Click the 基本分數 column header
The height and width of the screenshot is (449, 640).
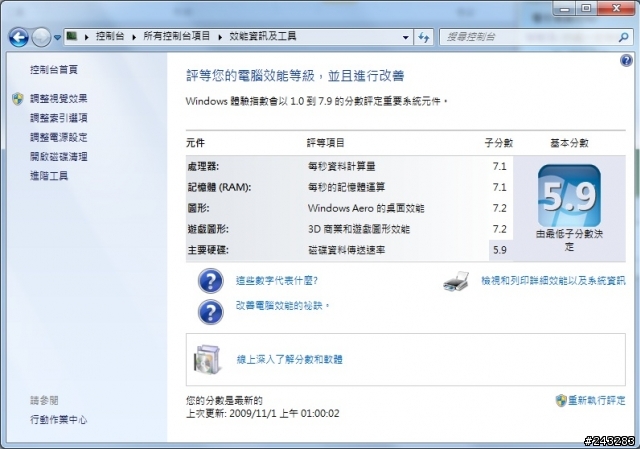(x=569, y=143)
